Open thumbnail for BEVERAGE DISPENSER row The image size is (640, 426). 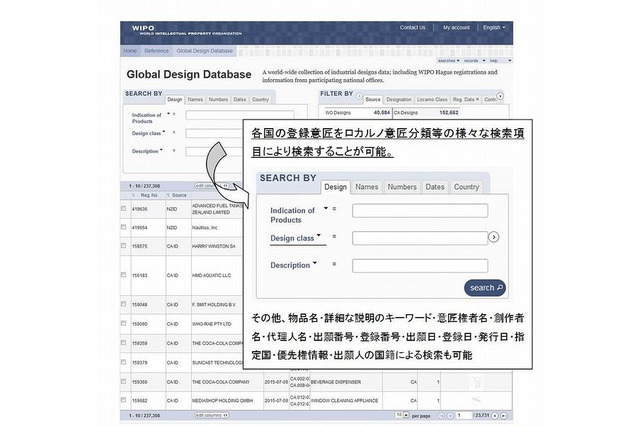click(x=476, y=382)
